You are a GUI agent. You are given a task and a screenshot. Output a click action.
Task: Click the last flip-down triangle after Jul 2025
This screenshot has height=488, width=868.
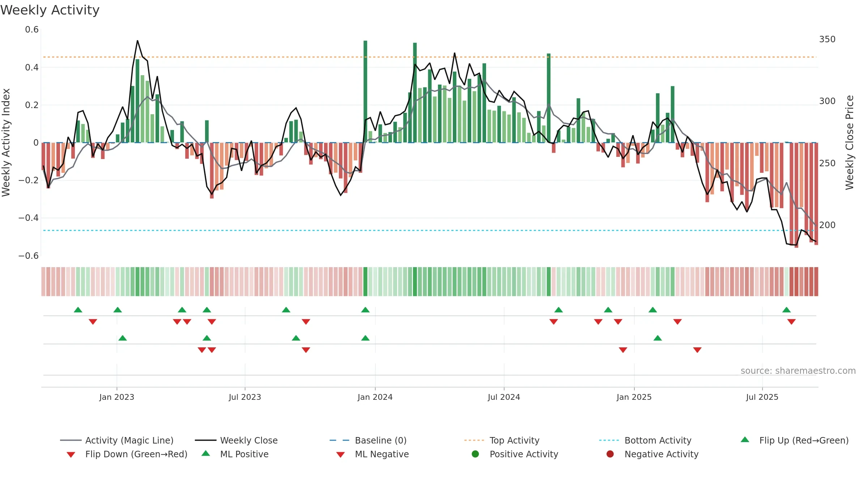(x=791, y=322)
